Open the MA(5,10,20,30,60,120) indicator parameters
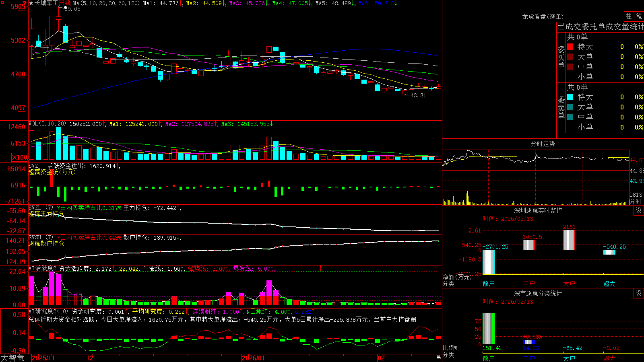Image resolution: width=644 pixels, height=362 pixels. coord(106,3)
